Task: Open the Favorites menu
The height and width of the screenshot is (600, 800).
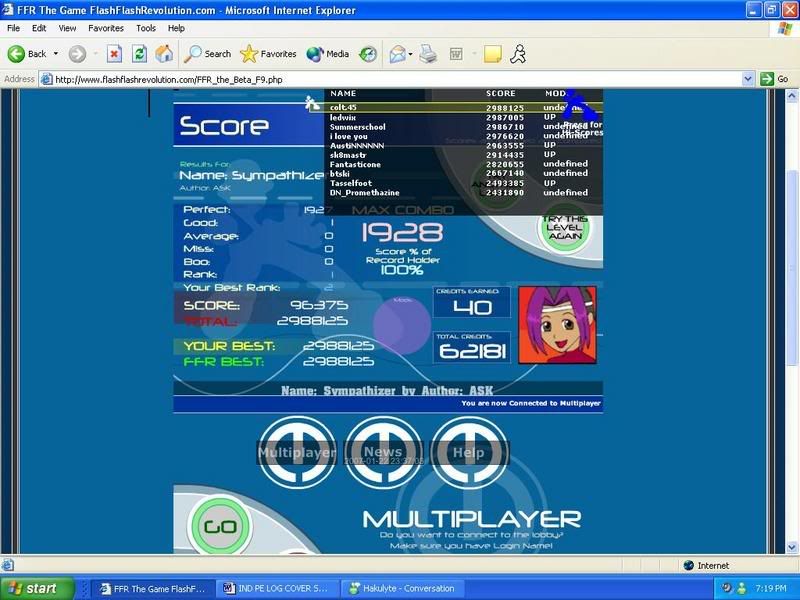Action: coord(106,28)
